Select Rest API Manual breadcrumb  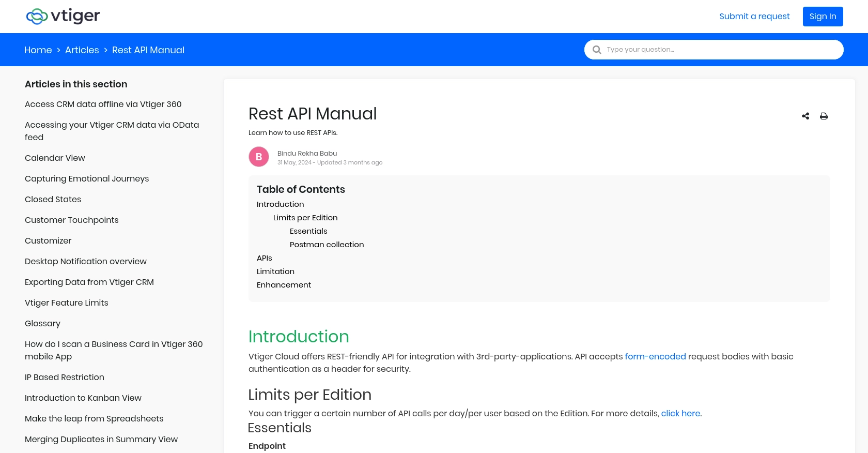pyautogui.click(x=148, y=50)
